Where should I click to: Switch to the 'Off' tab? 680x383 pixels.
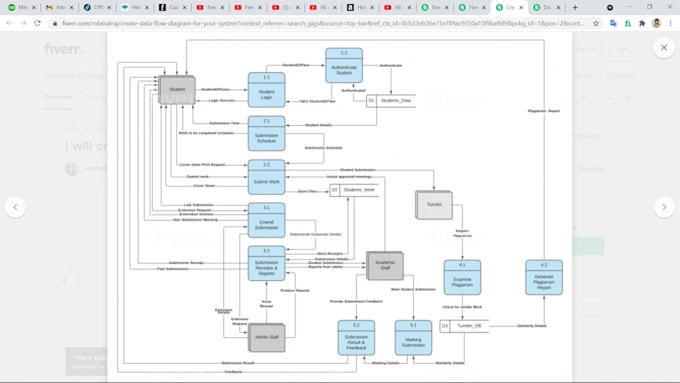point(98,7)
